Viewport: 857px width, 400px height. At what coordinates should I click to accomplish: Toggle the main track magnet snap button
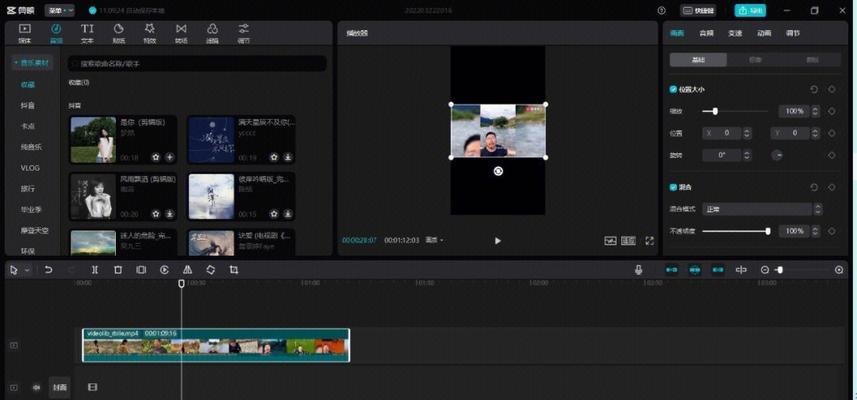(x=672, y=270)
